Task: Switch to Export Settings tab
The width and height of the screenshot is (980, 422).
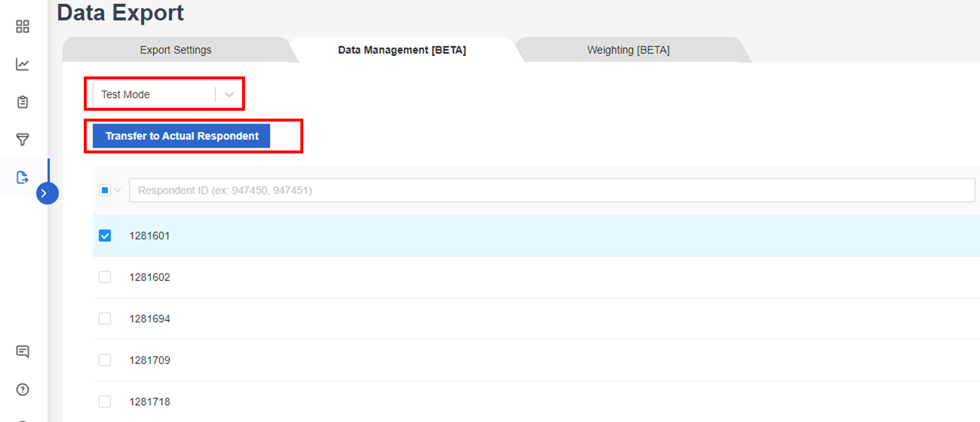Action: [x=175, y=50]
